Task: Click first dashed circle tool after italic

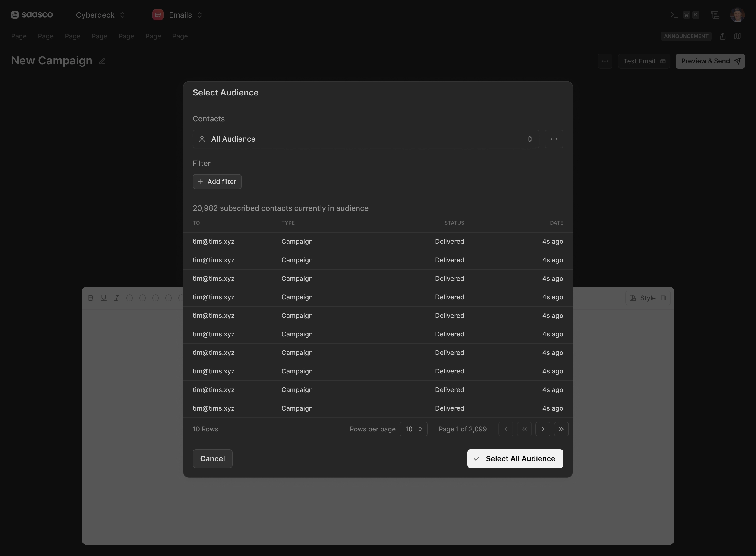Action: point(129,298)
